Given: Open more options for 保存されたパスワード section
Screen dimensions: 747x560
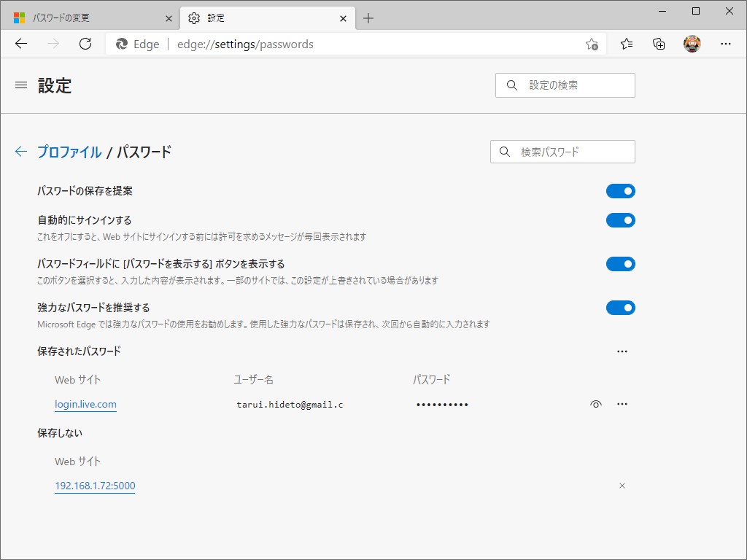Looking at the screenshot, I should (622, 351).
